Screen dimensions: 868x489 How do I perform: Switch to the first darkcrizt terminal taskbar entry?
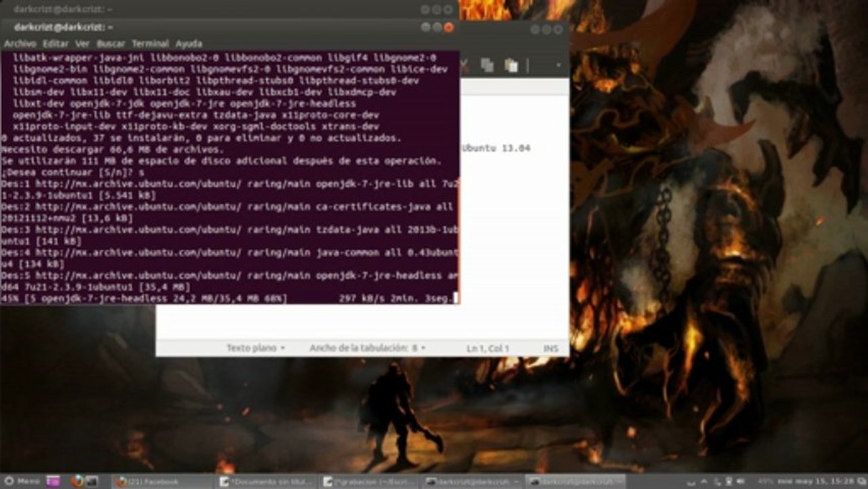(x=474, y=482)
